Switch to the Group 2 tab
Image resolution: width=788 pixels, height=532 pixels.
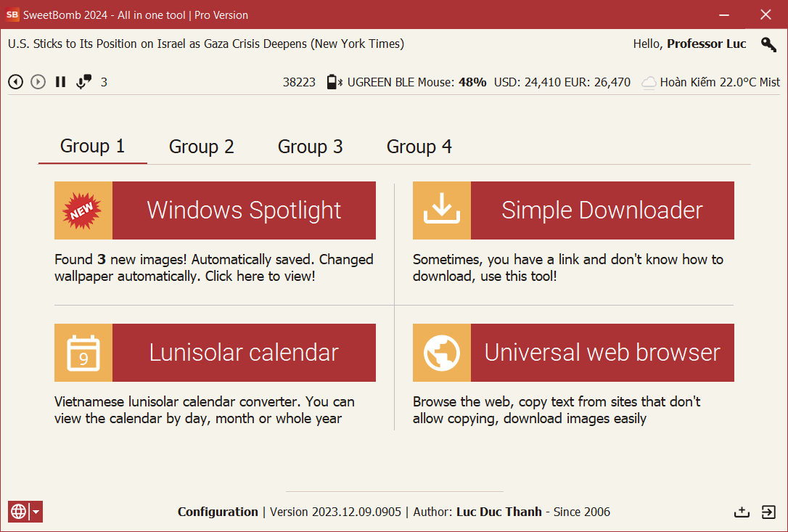[201, 147]
